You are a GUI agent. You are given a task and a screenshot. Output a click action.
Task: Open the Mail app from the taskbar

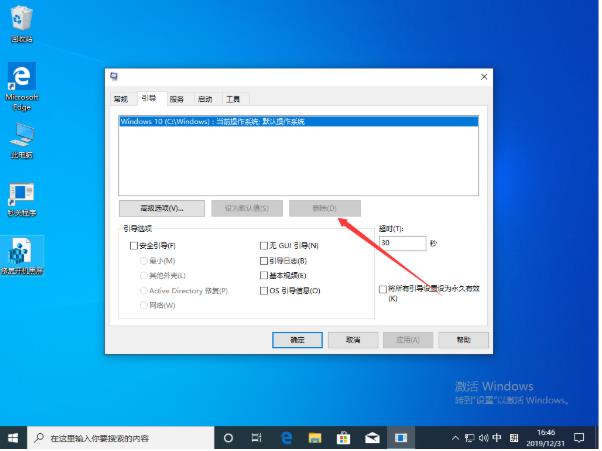(372, 438)
